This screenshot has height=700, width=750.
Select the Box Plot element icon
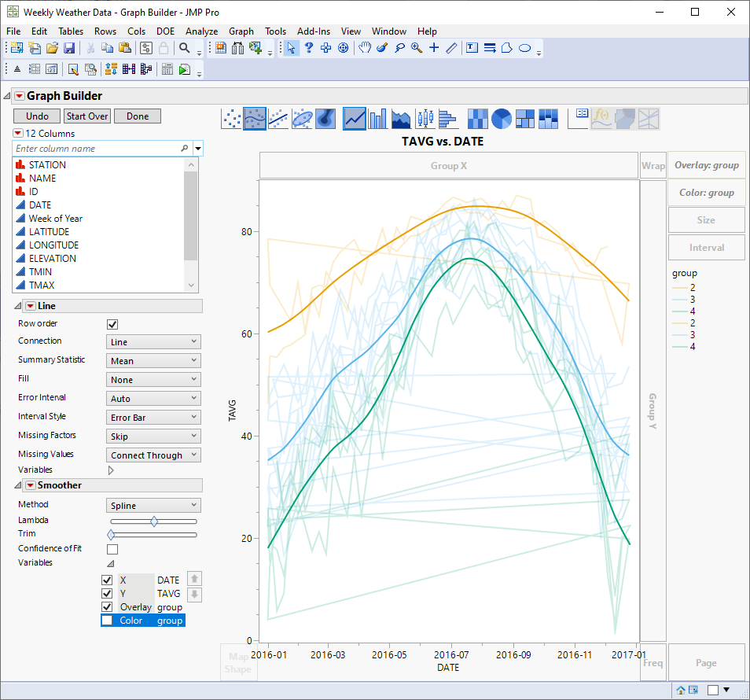[425, 119]
